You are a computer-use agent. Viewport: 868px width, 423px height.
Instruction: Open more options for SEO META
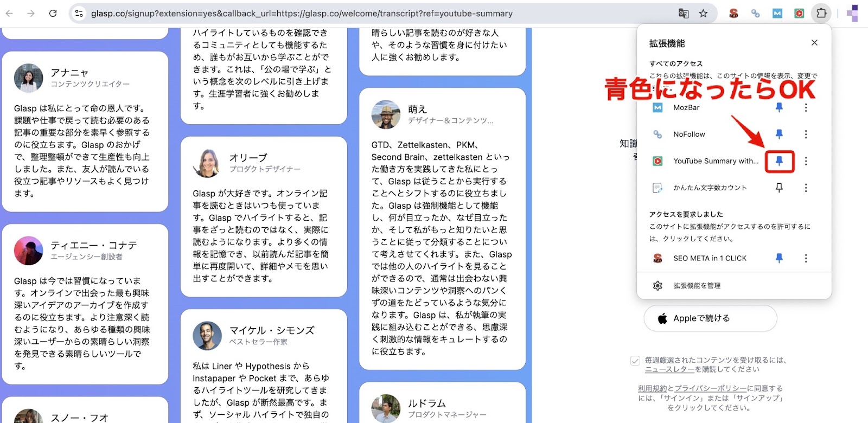pos(806,258)
